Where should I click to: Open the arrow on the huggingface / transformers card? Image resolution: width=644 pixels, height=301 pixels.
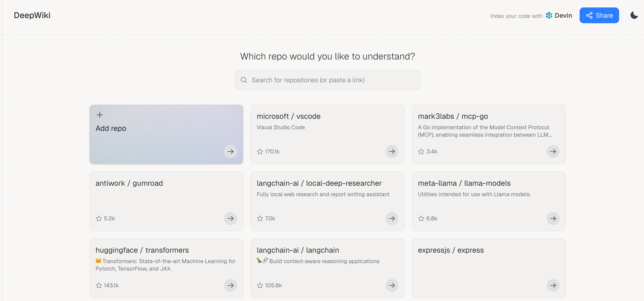230,285
